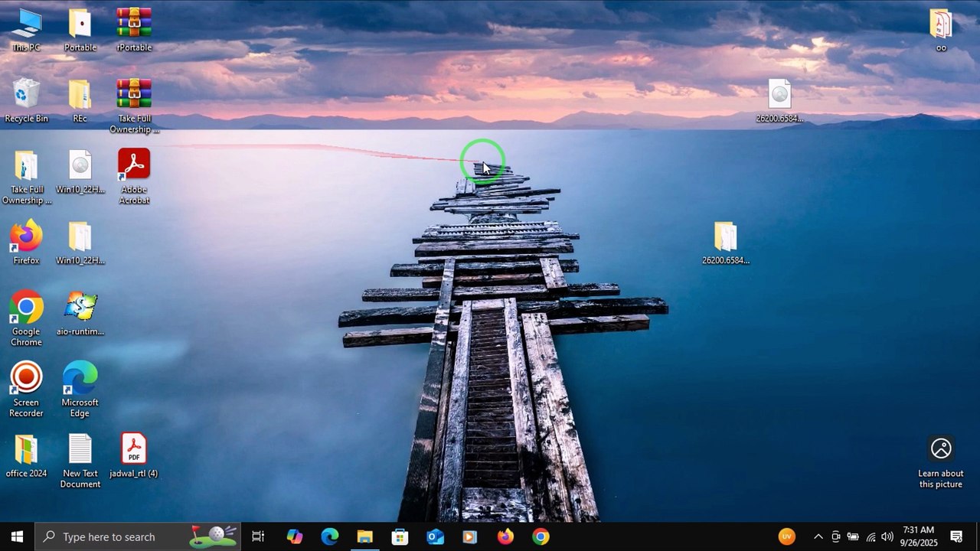Viewport: 980px width, 551px height.
Task: Select the Take Full Ownership folder icon
Action: (27, 178)
